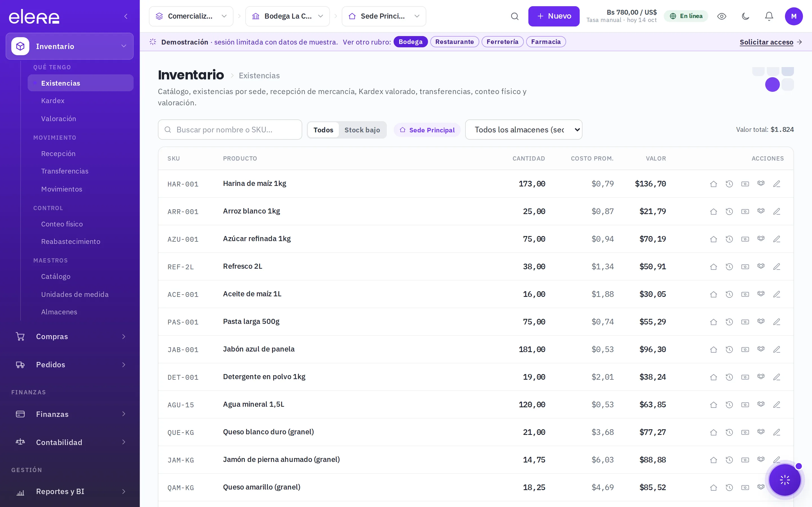The image size is (812, 507).
Task: Open the Todos los almacenes dropdown
Action: pos(524,130)
